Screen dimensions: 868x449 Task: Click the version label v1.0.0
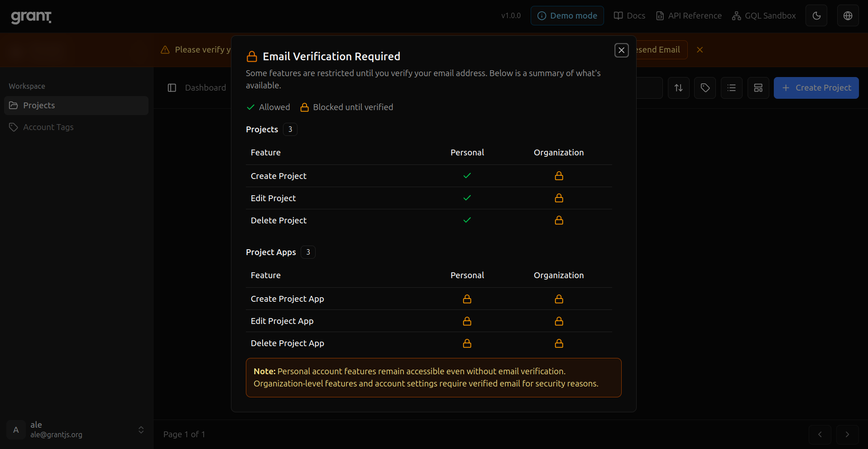pyautogui.click(x=511, y=16)
